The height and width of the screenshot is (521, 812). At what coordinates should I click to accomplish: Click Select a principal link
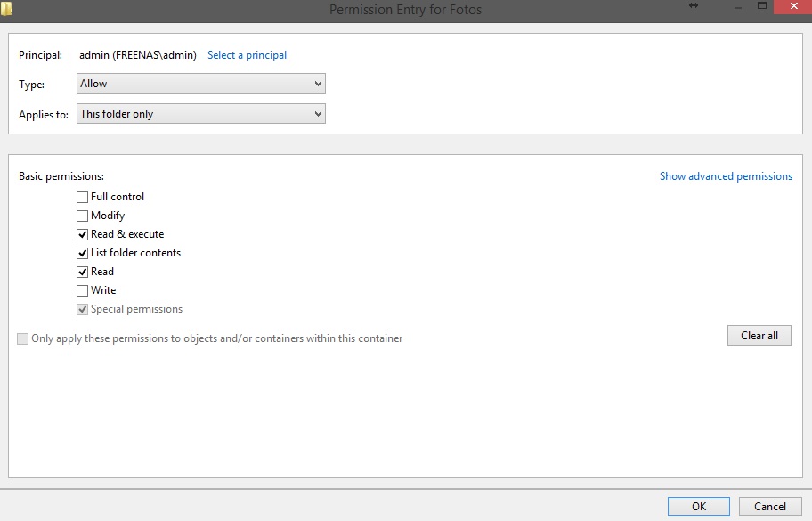click(x=247, y=55)
